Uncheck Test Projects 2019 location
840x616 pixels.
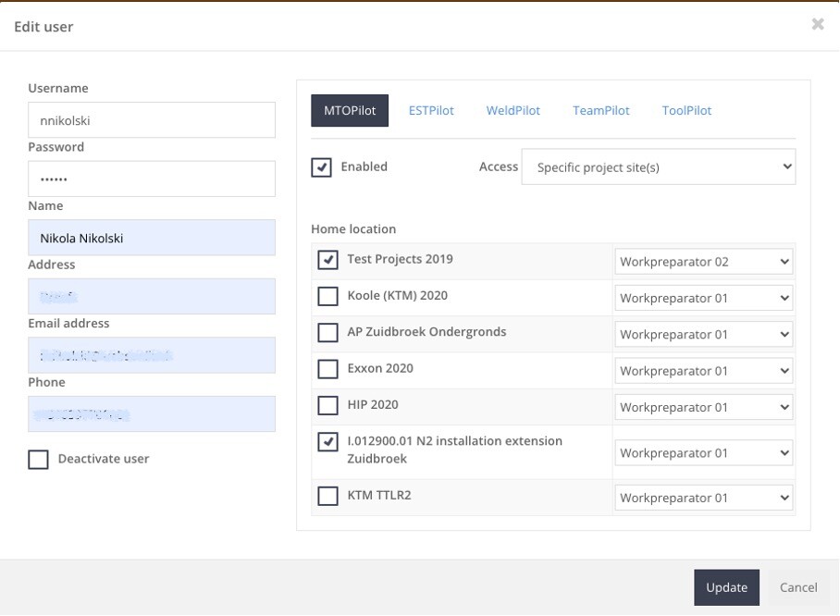tap(327, 260)
